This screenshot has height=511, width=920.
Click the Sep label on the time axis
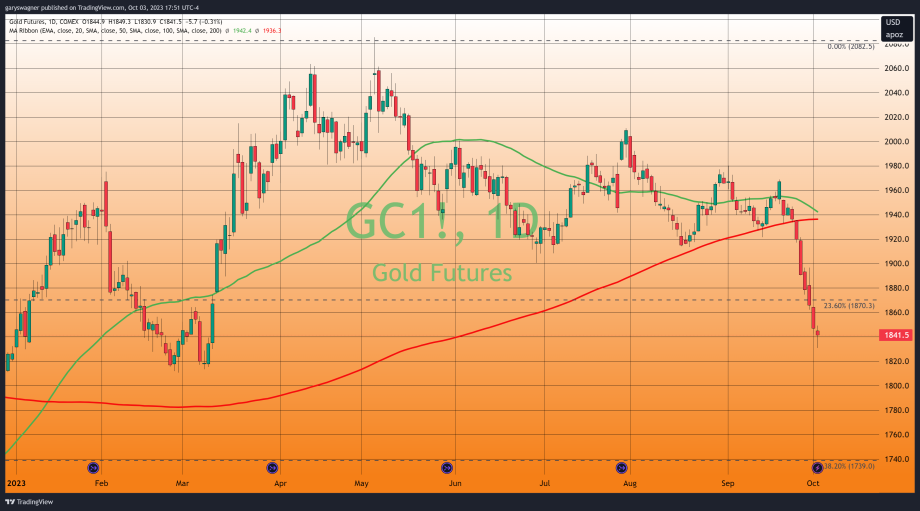(728, 482)
